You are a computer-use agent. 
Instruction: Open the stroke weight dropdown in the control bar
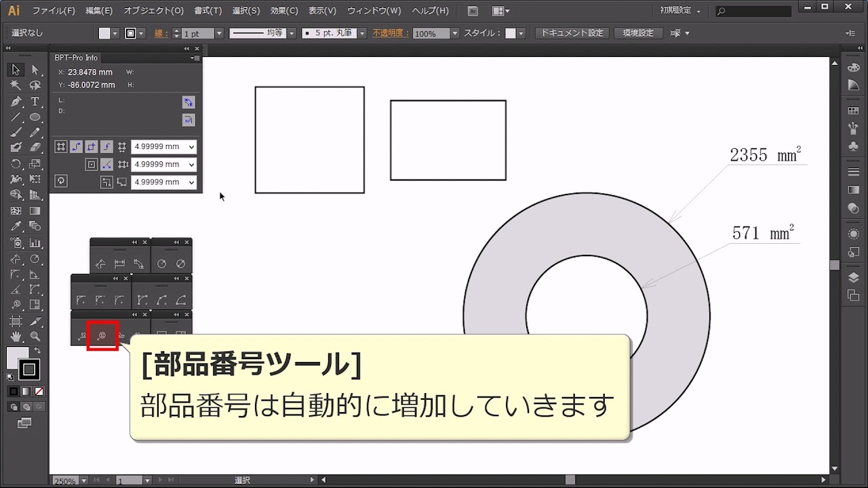pos(220,33)
